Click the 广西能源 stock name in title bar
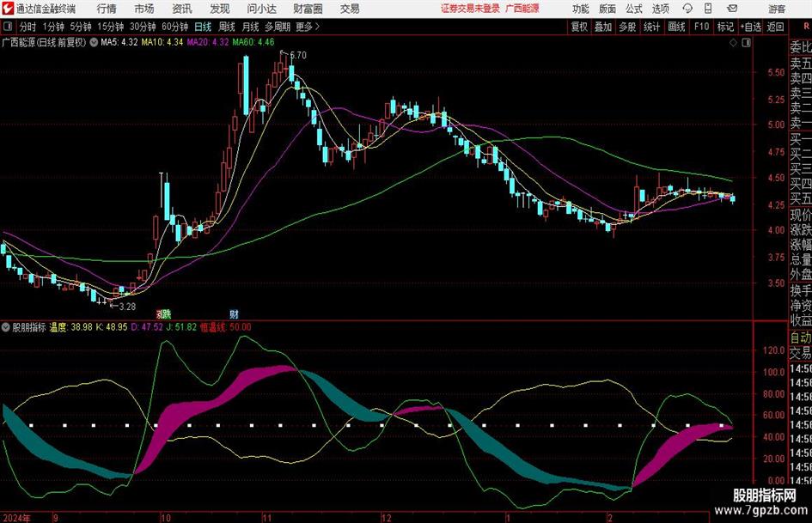 pos(522,9)
